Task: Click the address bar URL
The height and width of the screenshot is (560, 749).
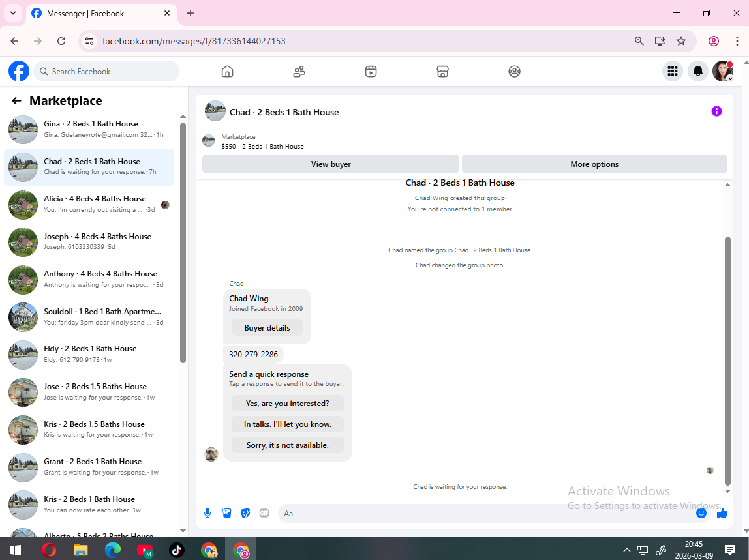Action: pos(194,41)
